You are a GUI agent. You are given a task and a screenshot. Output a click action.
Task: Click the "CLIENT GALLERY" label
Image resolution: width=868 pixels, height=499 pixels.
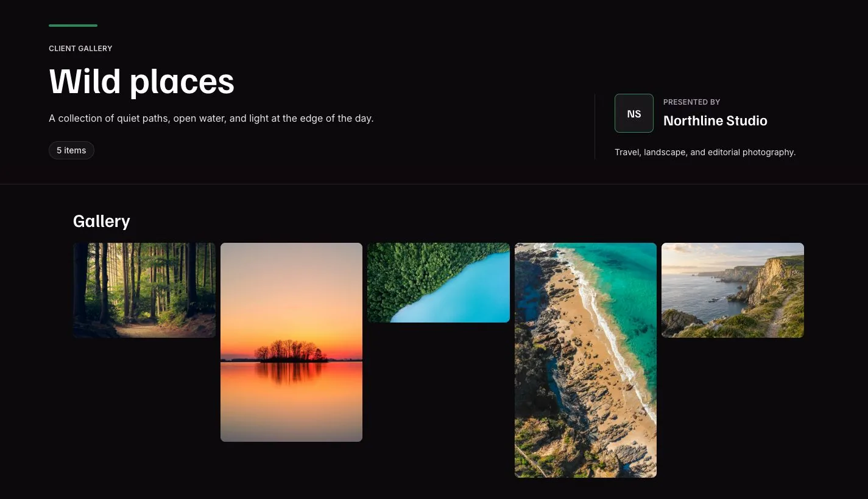coord(80,48)
